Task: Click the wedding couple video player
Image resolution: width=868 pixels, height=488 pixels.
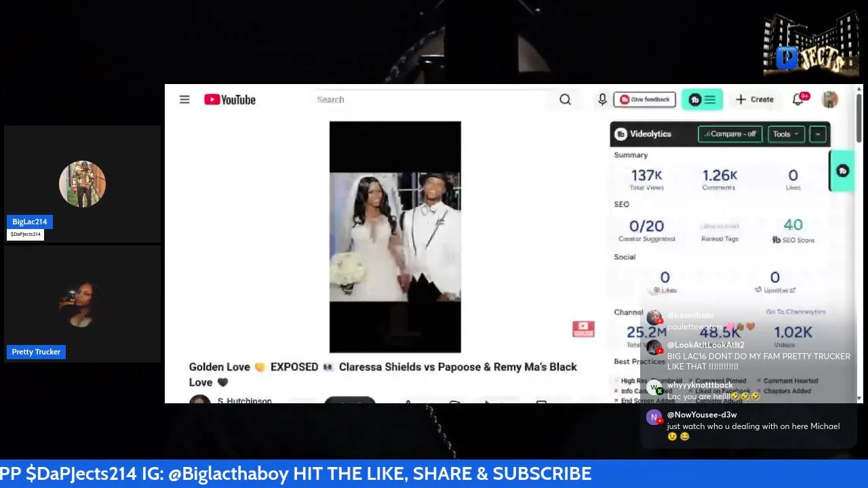Action: pos(395,237)
